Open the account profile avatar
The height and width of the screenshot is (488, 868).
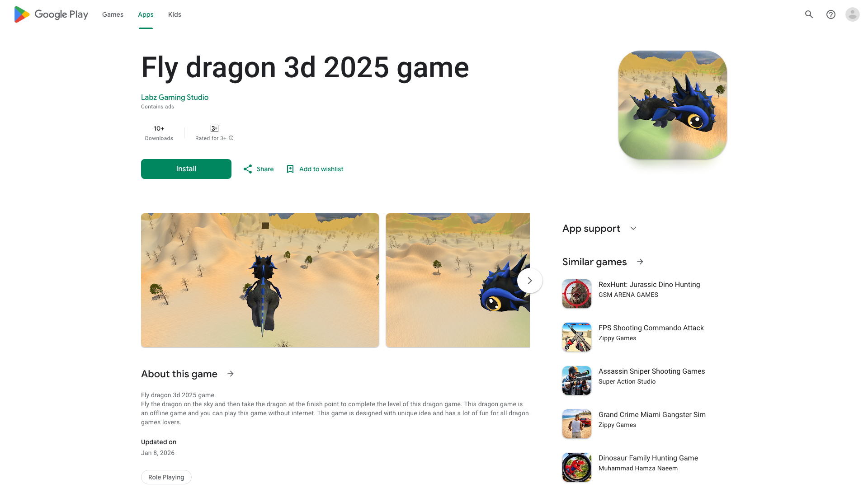pos(852,14)
